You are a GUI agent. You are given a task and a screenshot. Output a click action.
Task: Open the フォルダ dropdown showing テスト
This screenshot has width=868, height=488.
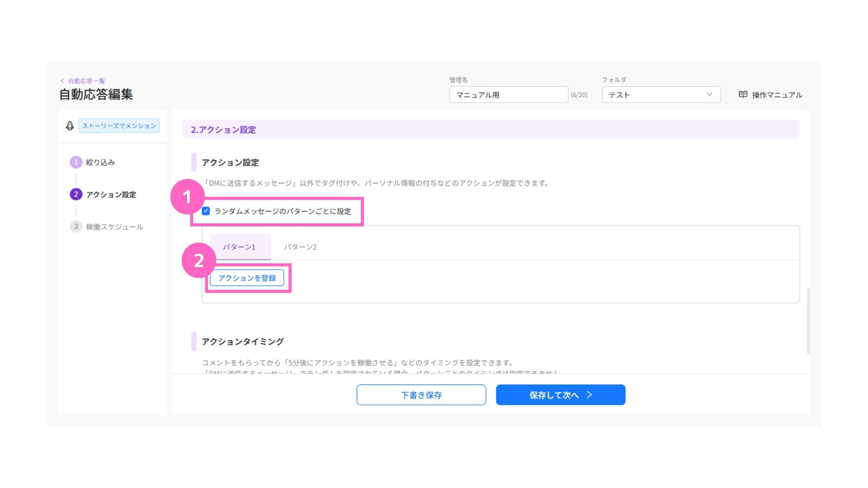pos(661,95)
